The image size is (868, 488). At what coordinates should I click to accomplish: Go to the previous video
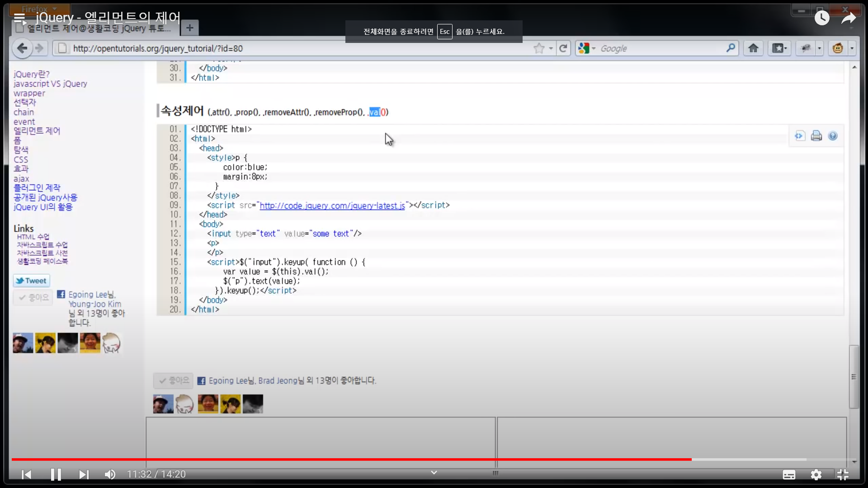tap(27, 474)
